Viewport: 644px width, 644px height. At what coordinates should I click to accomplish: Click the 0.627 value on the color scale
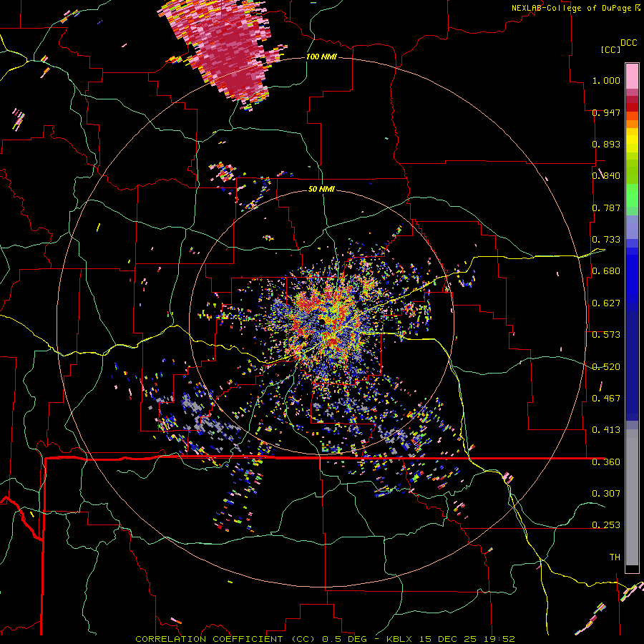coord(606,303)
